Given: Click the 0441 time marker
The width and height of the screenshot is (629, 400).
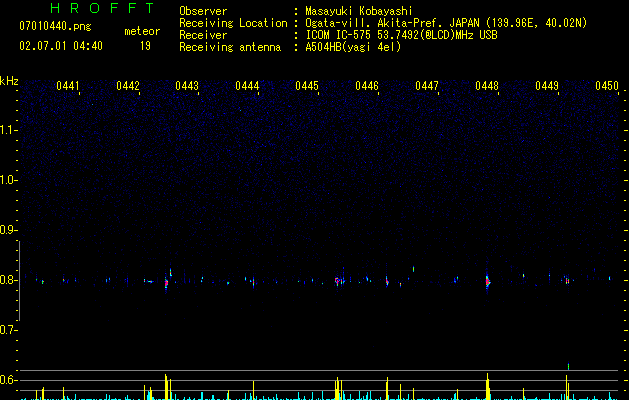Looking at the screenshot, I should [67, 86].
